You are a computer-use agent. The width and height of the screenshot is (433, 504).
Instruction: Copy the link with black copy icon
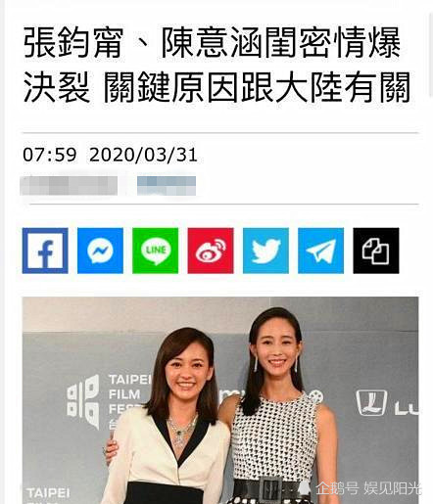pyautogui.click(x=376, y=251)
